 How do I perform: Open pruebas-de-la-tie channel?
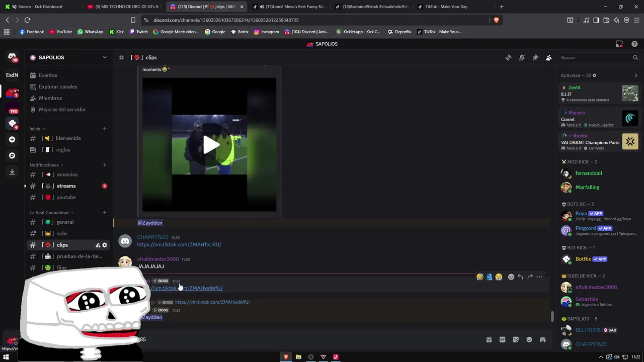68,256
